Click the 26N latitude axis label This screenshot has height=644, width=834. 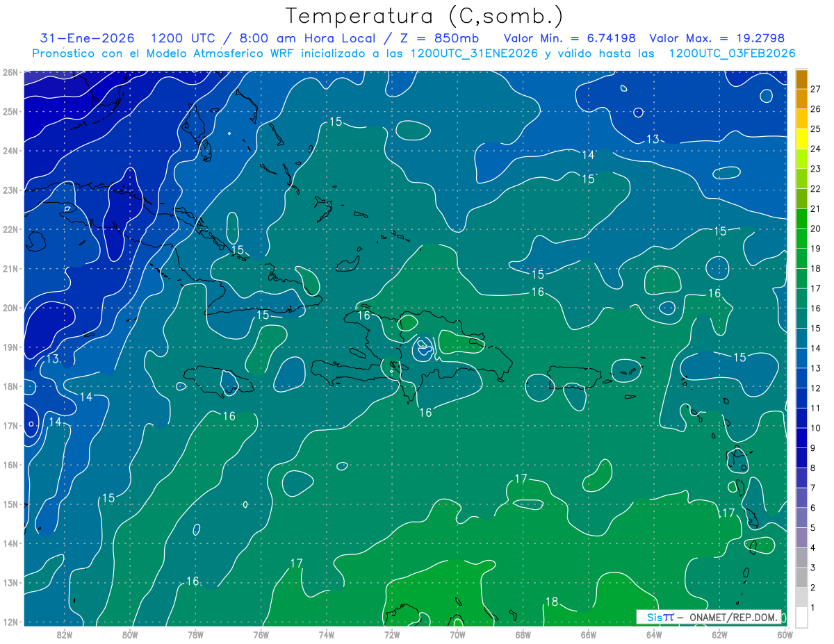coord(10,72)
